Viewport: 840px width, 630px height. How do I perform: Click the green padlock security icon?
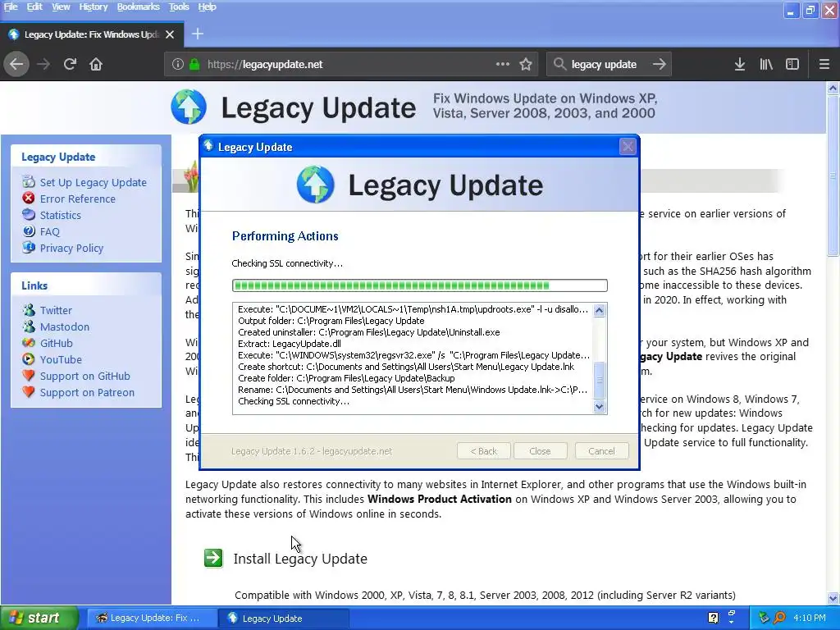(194, 64)
